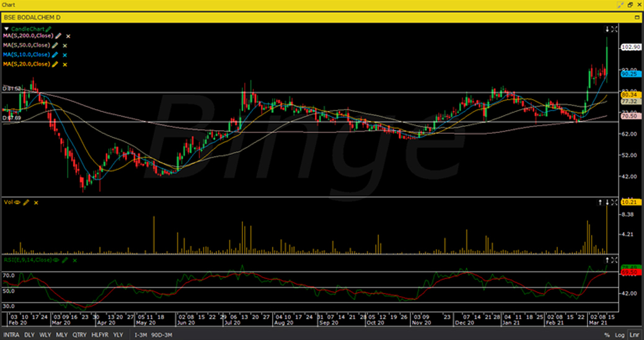Move volume pane up arrow

click(601, 202)
